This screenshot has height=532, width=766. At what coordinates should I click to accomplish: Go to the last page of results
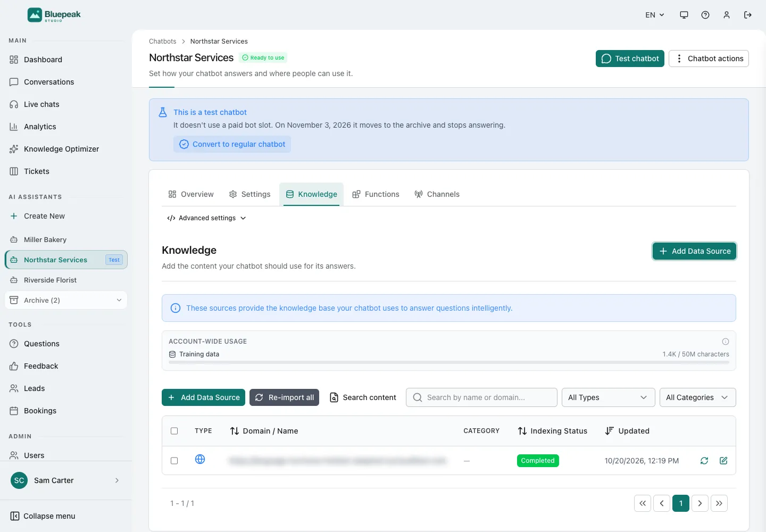coord(719,503)
